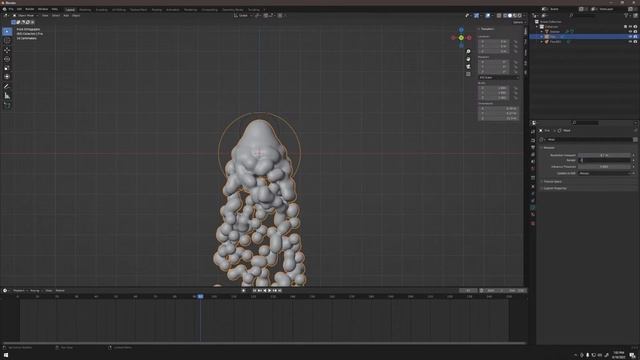The height and width of the screenshot is (360, 640).
Task: Open the Add menu in viewport header
Action: pyautogui.click(x=66, y=16)
